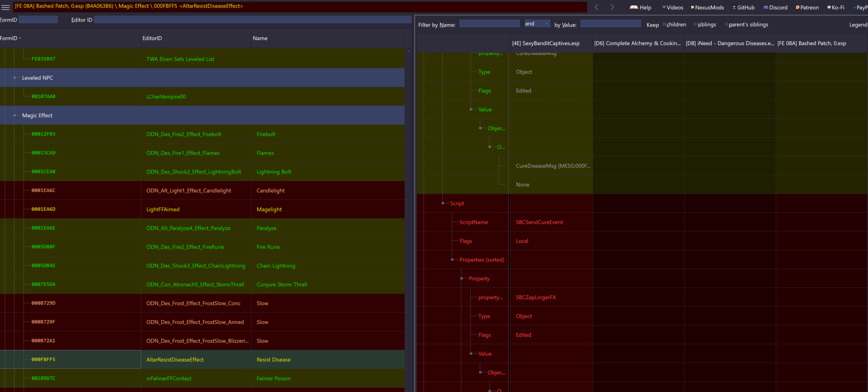Click the Resist Disease name cell

click(x=274, y=360)
